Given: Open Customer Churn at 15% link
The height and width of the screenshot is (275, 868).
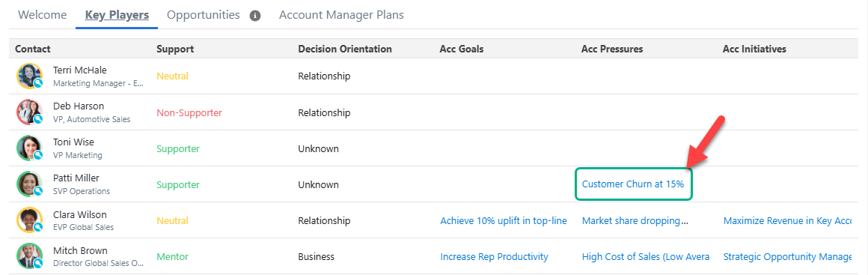Looking at the screenshot, I should (x=633, y=184).
